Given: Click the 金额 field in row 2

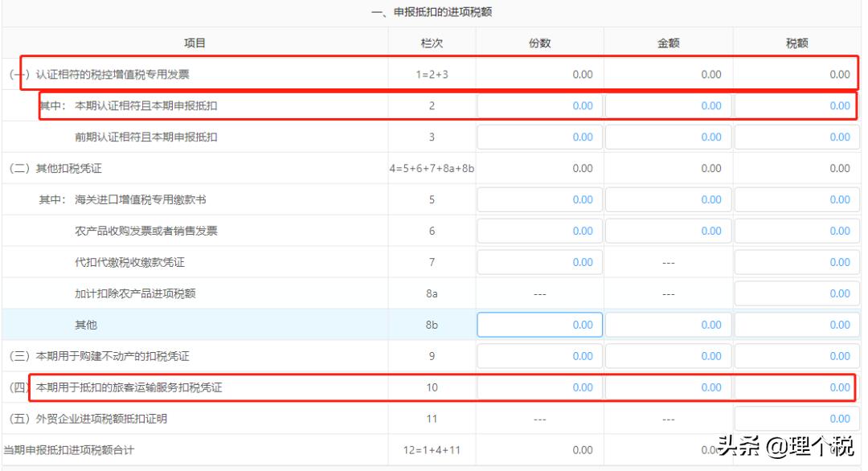Looking at the screenshot, I should [x=669, y=104].
